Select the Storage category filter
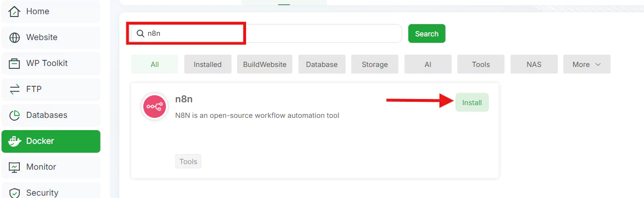Screen dimensions: 644x198 375,64
